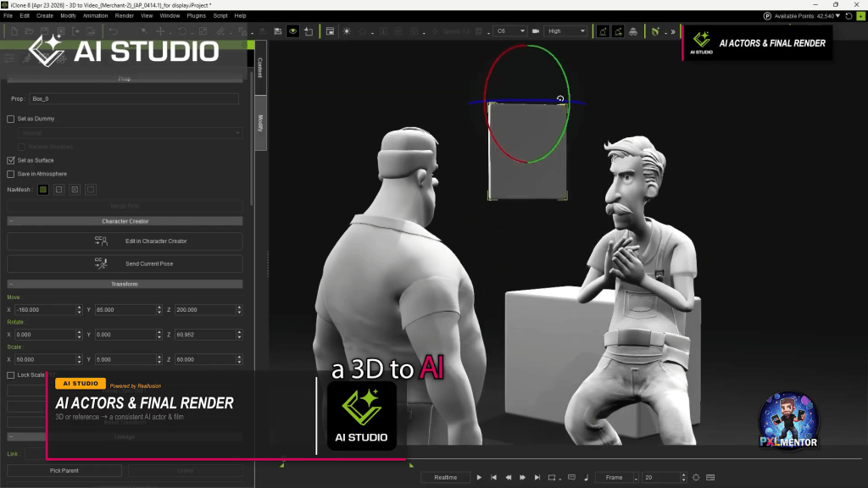Click the music note audio icon

[587, 478]
